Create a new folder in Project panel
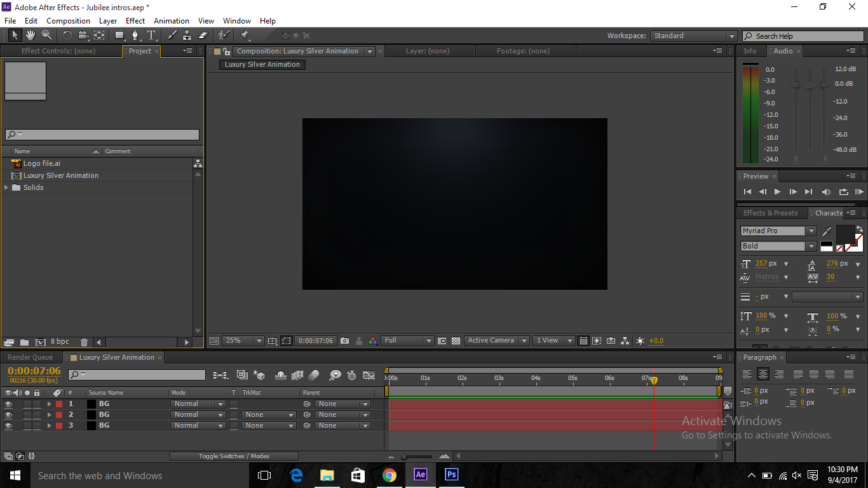Image resolution: width=868 pixels, height=488 pixels. tap(24, 342)
